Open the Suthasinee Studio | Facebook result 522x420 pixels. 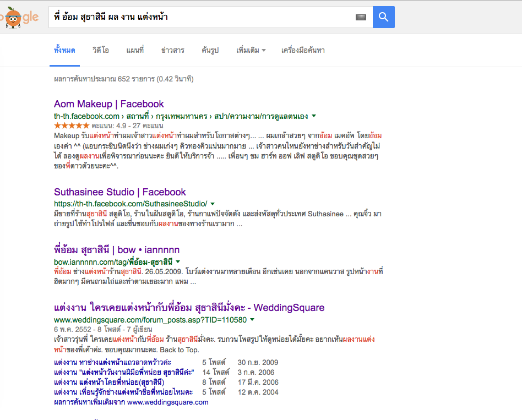pos(120,192)
